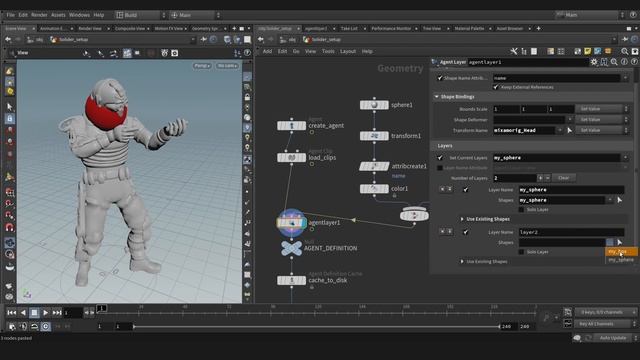The height and width of the screenshot is (360, 640).
Task: Select the load_clips node
Action: pyautogui.click(x=291, y=158)
